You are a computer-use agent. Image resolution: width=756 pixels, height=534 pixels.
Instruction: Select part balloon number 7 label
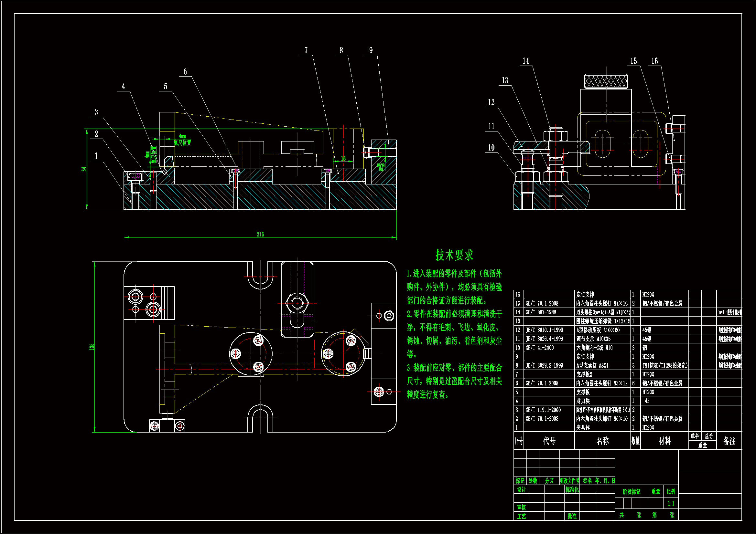coord(306,50)
